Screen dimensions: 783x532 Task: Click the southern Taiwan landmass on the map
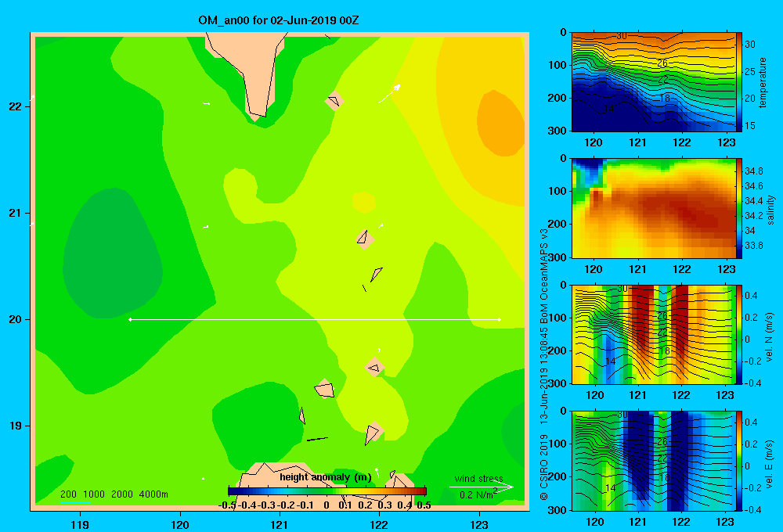pyautogui.click(x=253, y=70)
